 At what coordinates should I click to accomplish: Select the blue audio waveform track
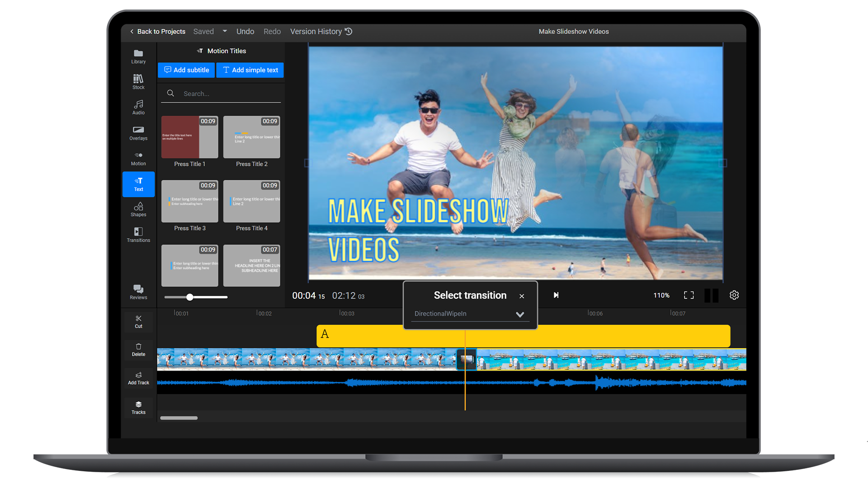452,383
